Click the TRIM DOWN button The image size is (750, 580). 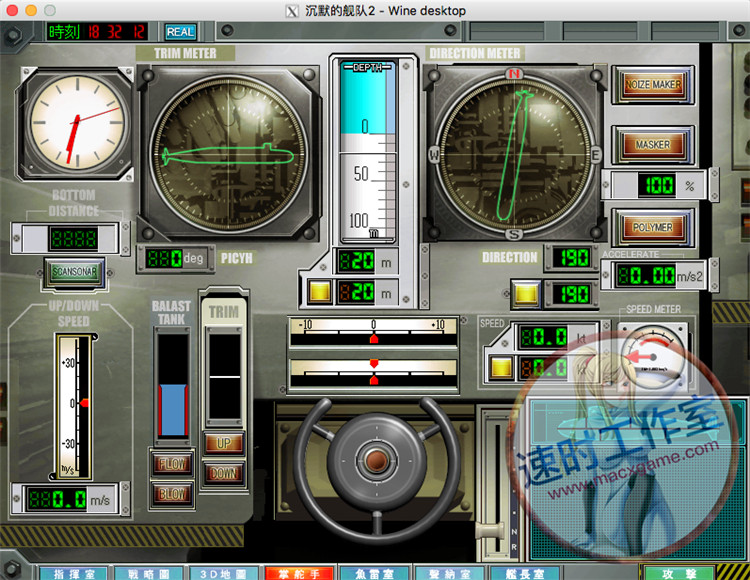pos(224,473)
